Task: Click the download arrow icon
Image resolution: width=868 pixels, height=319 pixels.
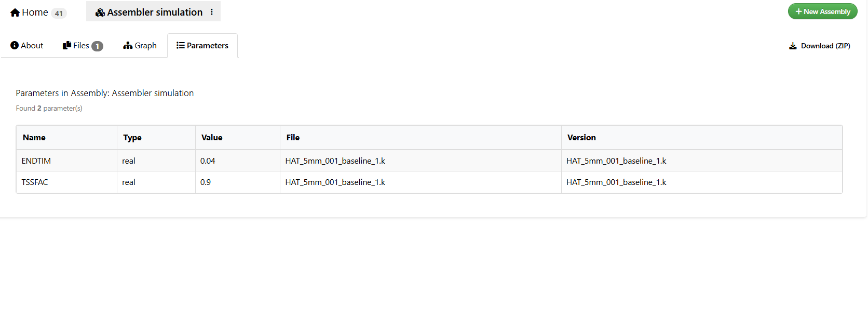Action: tap(793, 46)
